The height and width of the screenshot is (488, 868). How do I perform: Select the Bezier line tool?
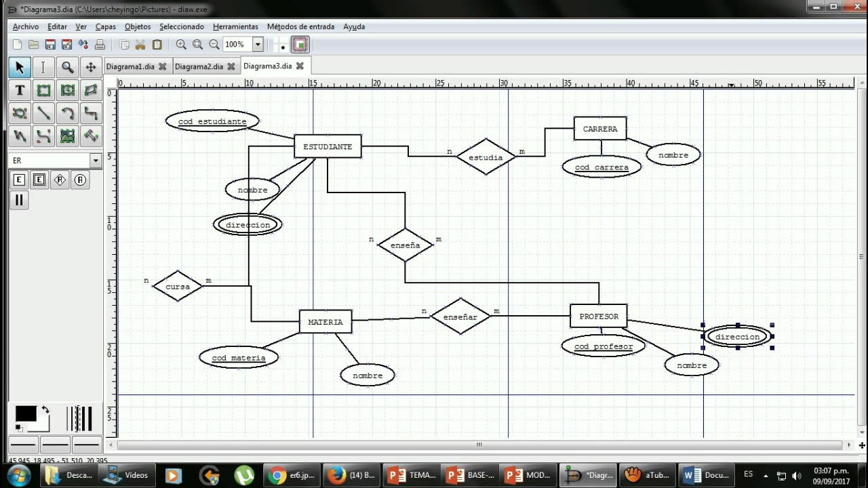(x=43, y=136)
